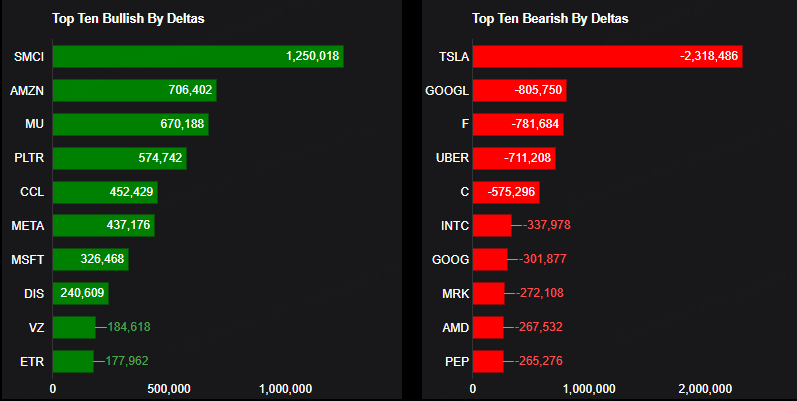Click the META bar showing 437,176
797x401 pixels.
[x=103, y=226]
